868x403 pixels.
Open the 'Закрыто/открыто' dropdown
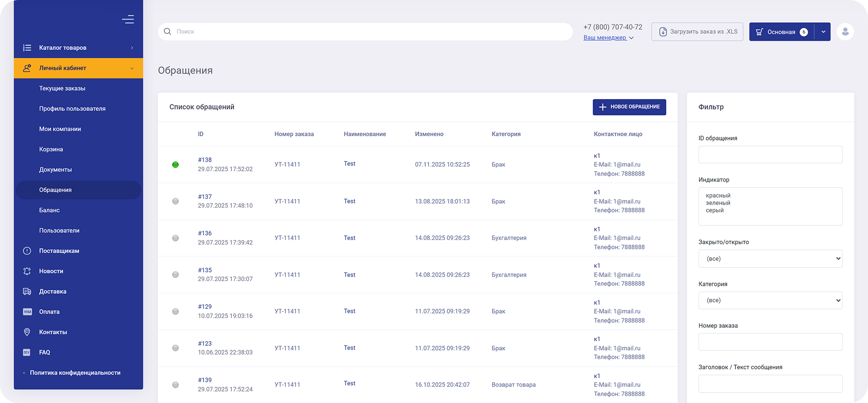point(770,259)
